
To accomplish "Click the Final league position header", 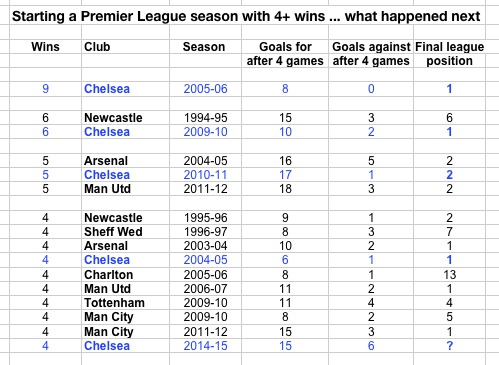I will coord(450,54).
